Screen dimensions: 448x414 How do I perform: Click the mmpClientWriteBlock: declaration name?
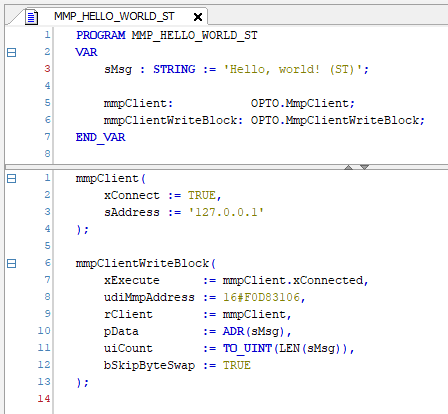(x=173, y=120)
